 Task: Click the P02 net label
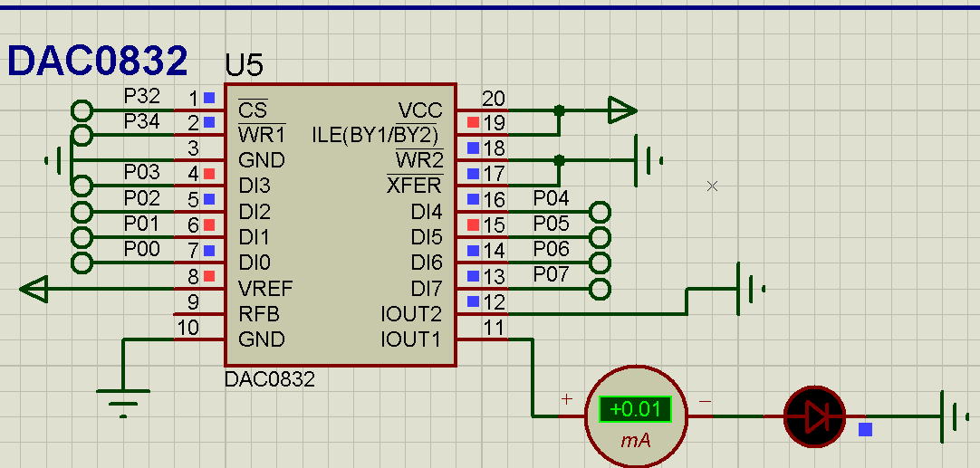pyautogui.click(x=142, y=198)
